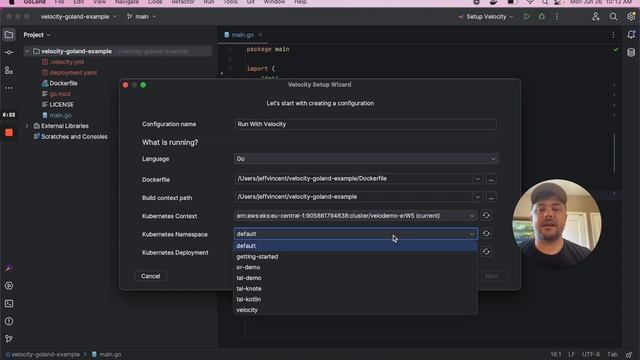This screenshot has width=640, height=360.
Task: Open main.go in project tree
Action: click(60, 115)
